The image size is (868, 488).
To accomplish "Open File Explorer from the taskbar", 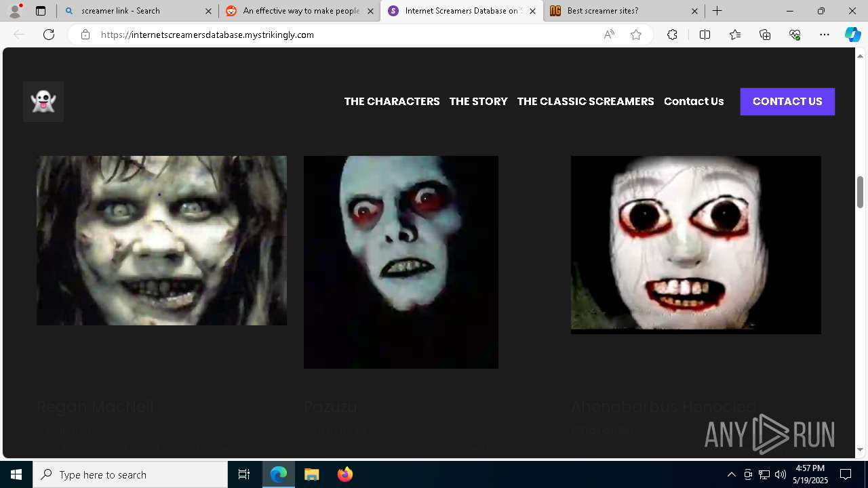I will [x=311, y=474].
